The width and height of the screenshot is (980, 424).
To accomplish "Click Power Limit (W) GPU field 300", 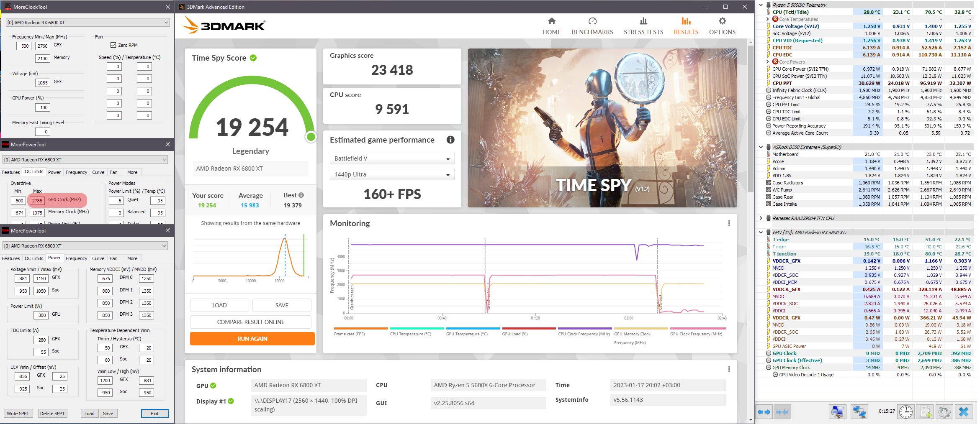I will [x=42, y=315].
